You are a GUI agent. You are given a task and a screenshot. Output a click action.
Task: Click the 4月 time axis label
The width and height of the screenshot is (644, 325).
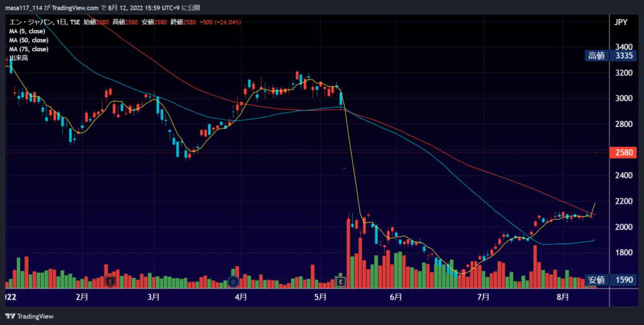(x=241, y=297)
